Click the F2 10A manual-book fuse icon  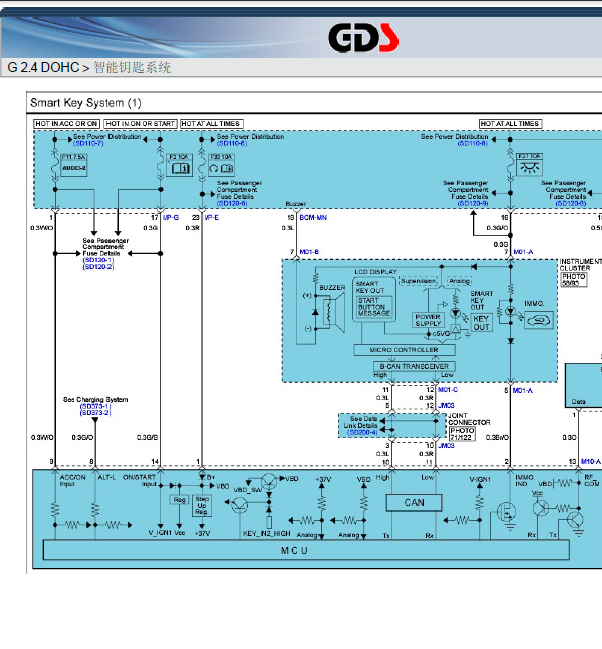click(x=180, y=165)
